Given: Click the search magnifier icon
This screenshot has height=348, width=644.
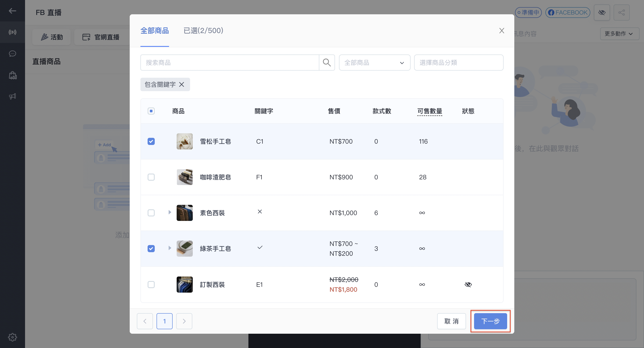Looking at the screenshot, I should [327, 62].
